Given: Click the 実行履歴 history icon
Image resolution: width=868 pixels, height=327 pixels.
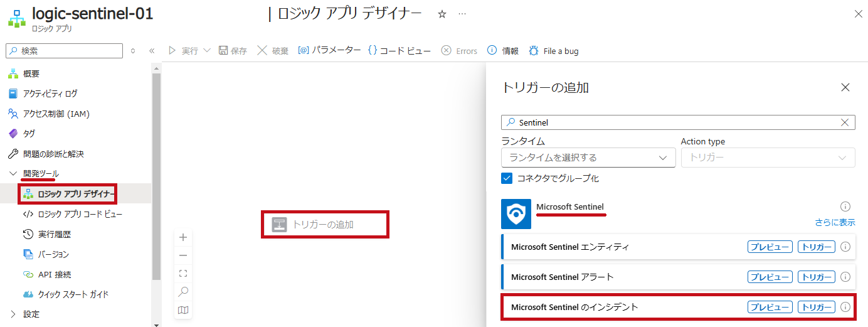Looking at the screenshot, I should coord(28,234).
